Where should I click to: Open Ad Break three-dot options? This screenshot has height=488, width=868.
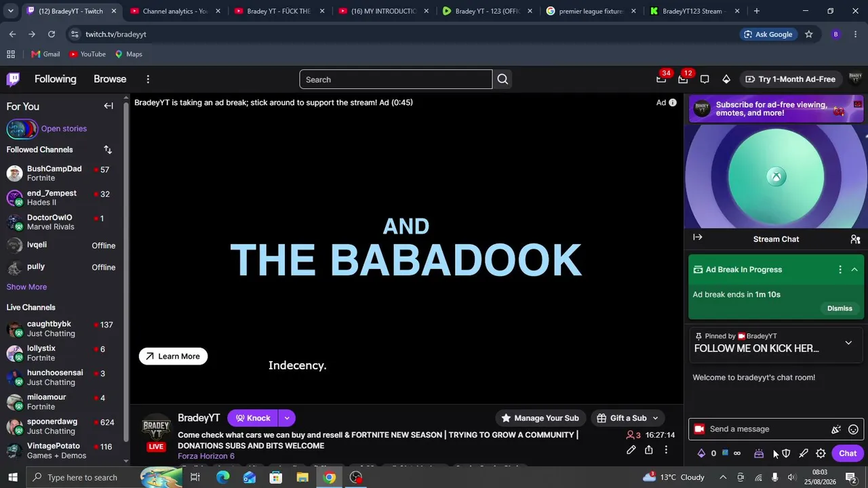[x=840, y=270]
